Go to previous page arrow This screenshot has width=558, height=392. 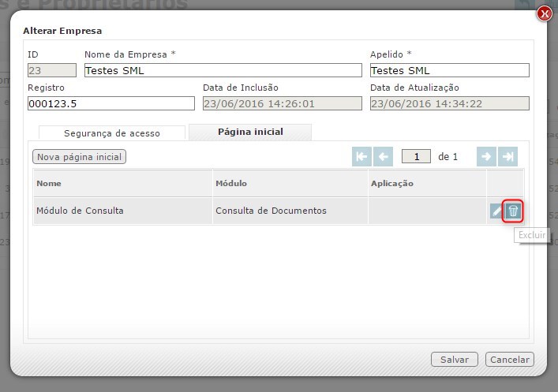(384, 156)
